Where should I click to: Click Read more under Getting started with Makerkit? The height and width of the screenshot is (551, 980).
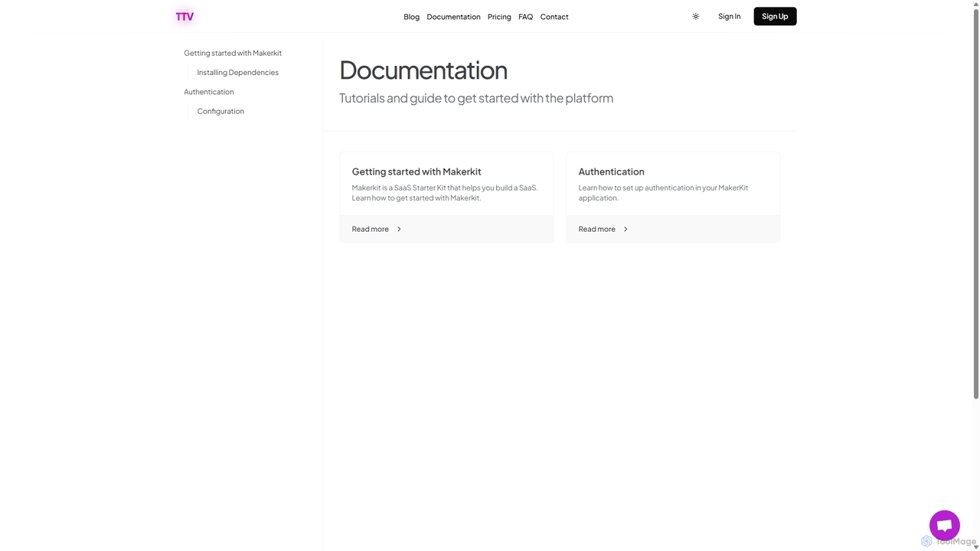(371, 229)
